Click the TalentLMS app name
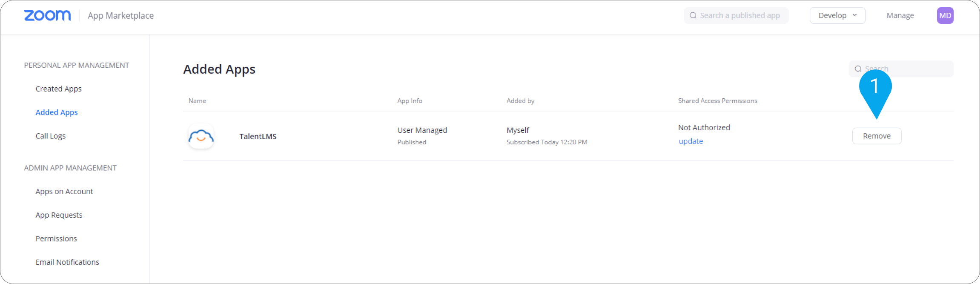Screen dimensions: 980x284 258,136
